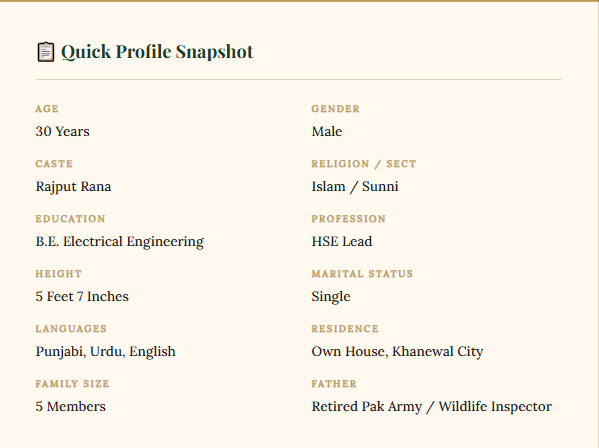This screenshot has width=599, height=448.
Task: Click the Quick Profile Snapshot heading
Action: point(157,52)
